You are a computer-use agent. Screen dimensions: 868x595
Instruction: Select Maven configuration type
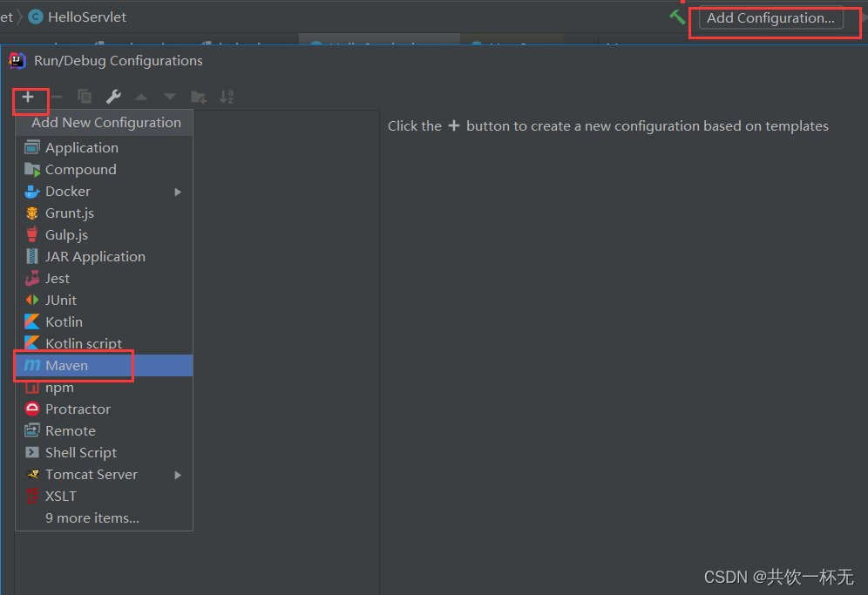coord(104,365)
